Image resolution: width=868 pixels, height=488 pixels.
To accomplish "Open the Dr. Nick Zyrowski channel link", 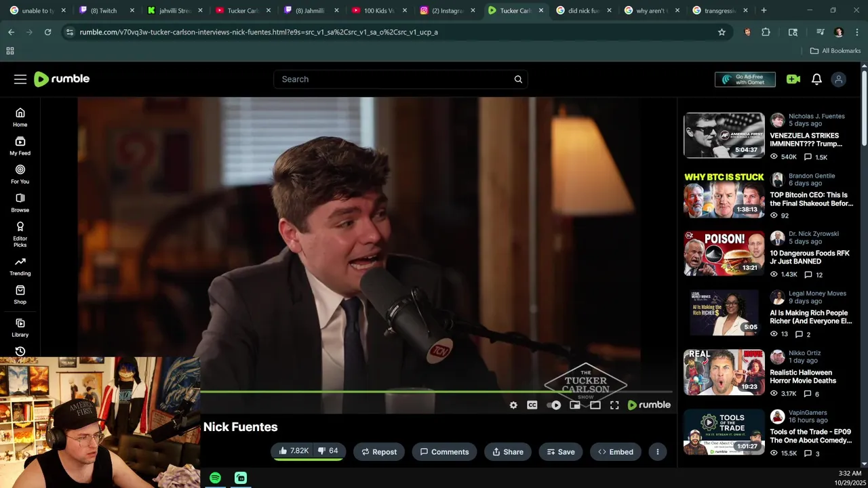I will point(813,234).
